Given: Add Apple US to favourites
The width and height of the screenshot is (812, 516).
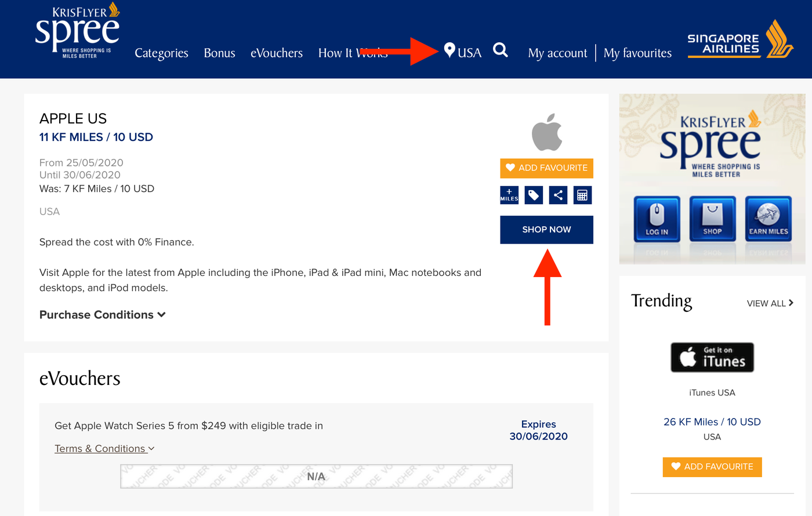Looking at the screenshot, I should click(x=546, y=168).
